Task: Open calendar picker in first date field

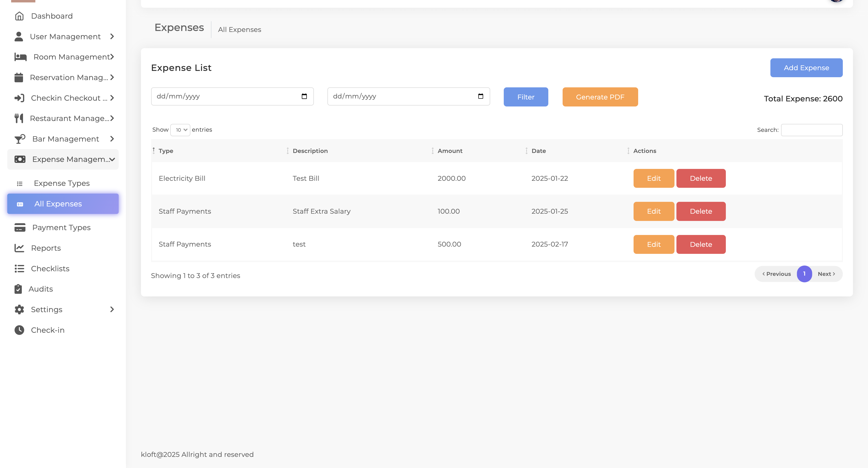Action: [x=304, y=96]
